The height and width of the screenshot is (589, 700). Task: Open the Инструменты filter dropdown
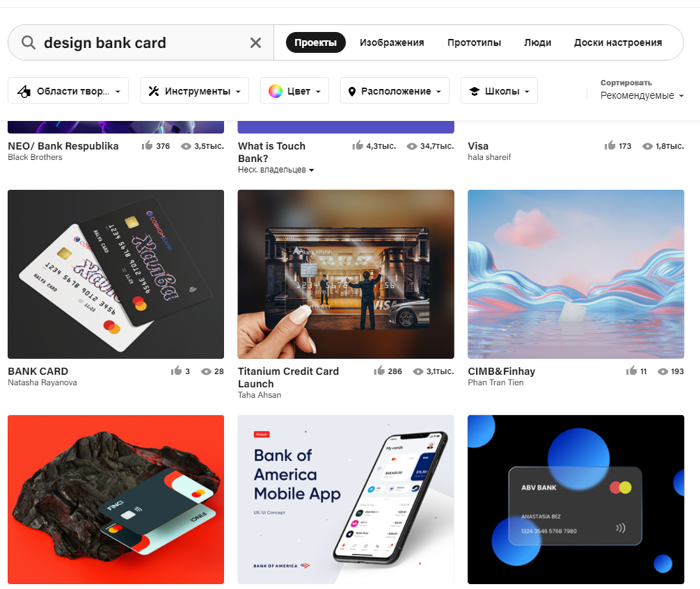click(194, 90)
